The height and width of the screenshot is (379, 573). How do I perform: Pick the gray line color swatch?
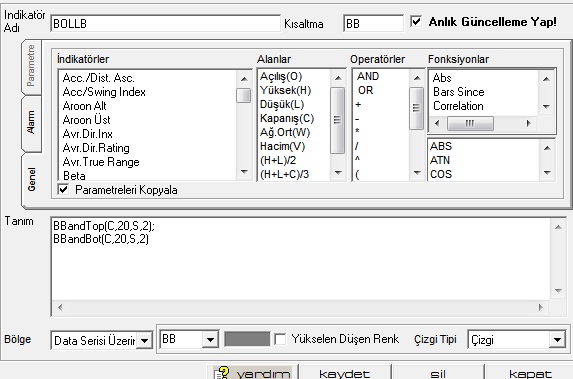[247, 339]
